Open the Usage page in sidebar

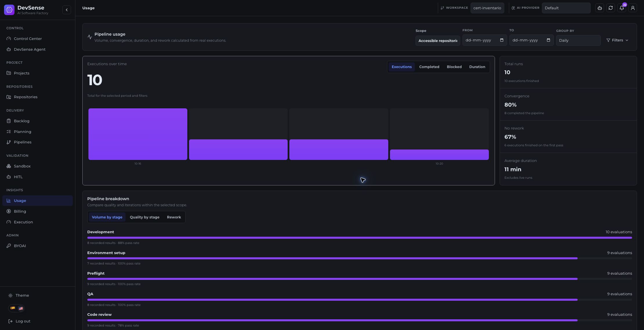pos(37,200)
